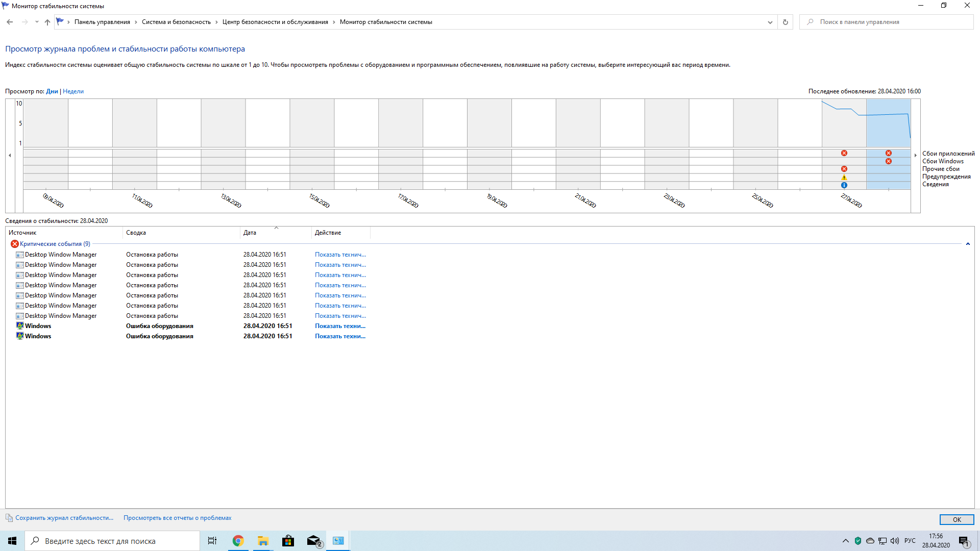Open Task View on the taskbar
980x551 pixels.
(212, 541)
